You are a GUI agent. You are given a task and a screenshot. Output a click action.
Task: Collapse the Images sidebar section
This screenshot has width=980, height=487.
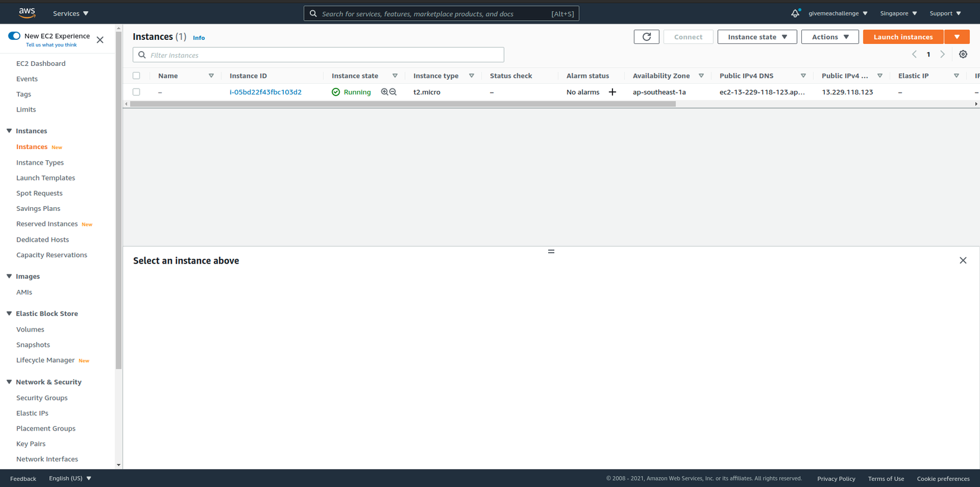(x=9, y=276)
